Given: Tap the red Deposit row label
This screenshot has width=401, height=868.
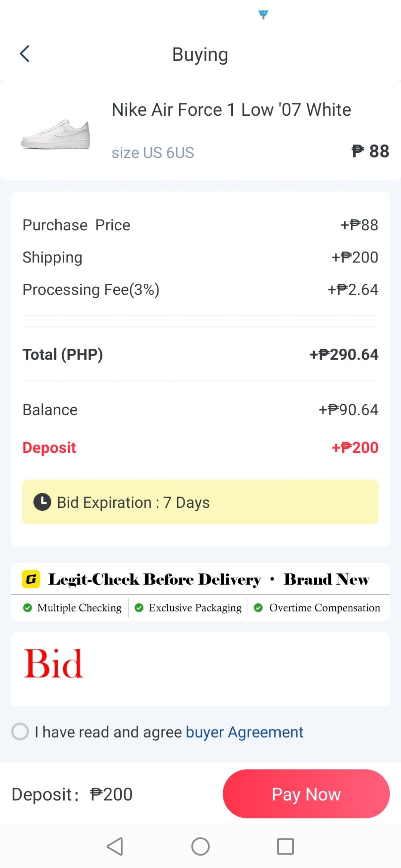Looking at the screenshot, I should (49, 447).
